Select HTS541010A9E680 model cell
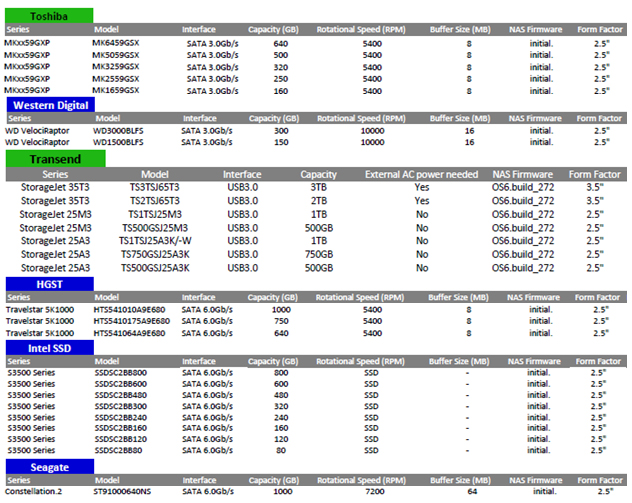 [x=129, y=310]
